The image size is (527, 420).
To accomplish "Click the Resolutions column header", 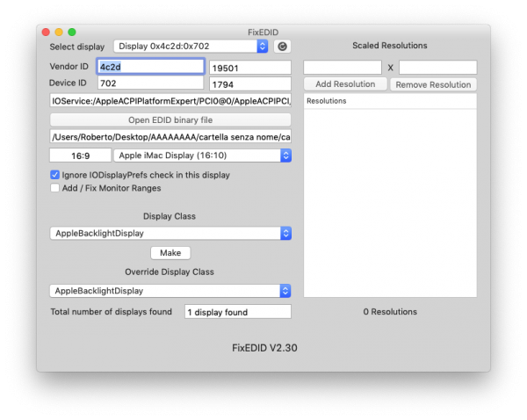I will click(390, 101).
